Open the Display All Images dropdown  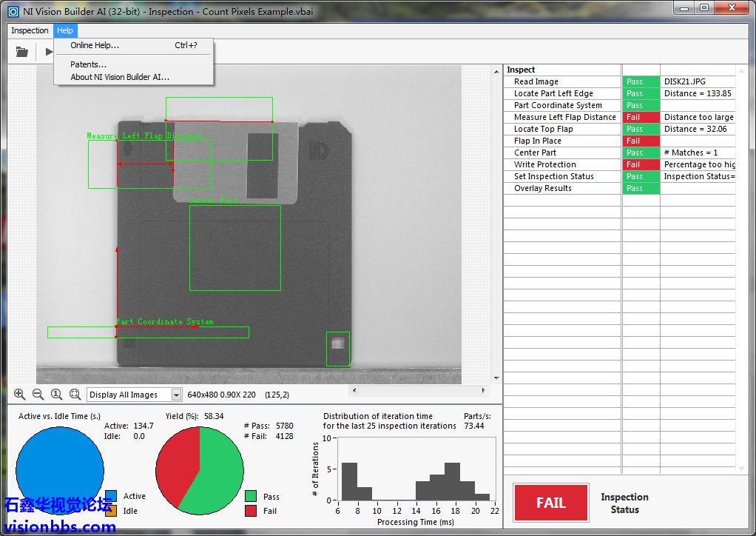coord(176,395)
